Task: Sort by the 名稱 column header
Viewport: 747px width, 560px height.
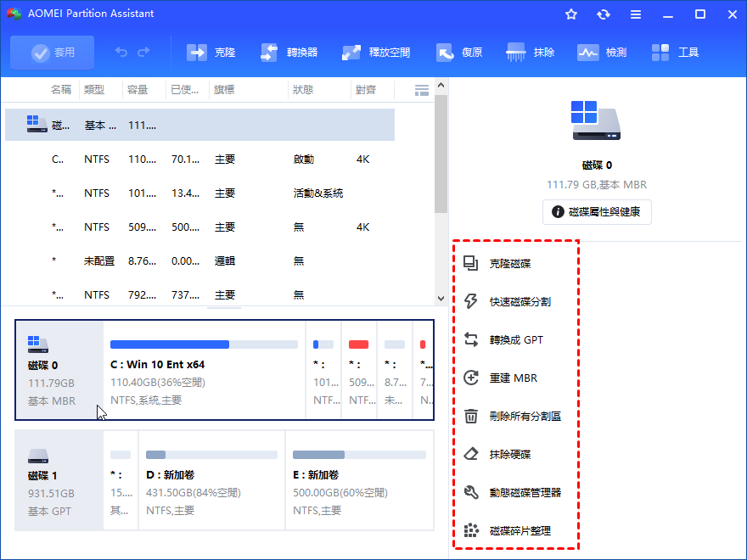Action: (x=61, y=90)
